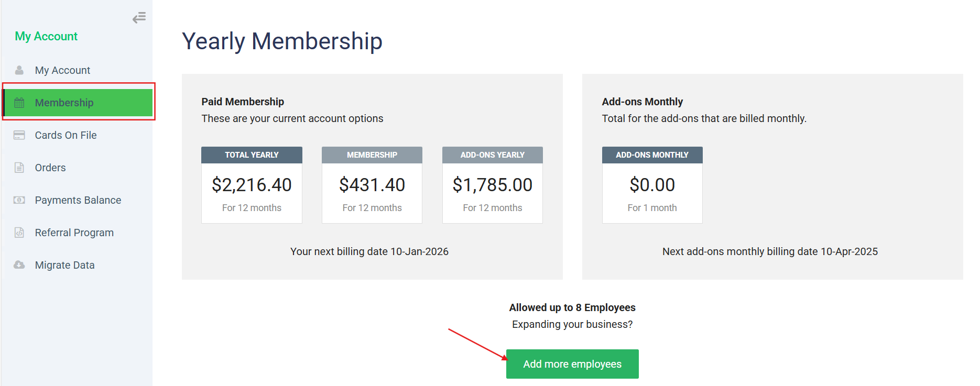Select the Add-ons Monthly price card
Image resolution: width=980 pixels, height=386 pixels.
(x=652, y=185)
